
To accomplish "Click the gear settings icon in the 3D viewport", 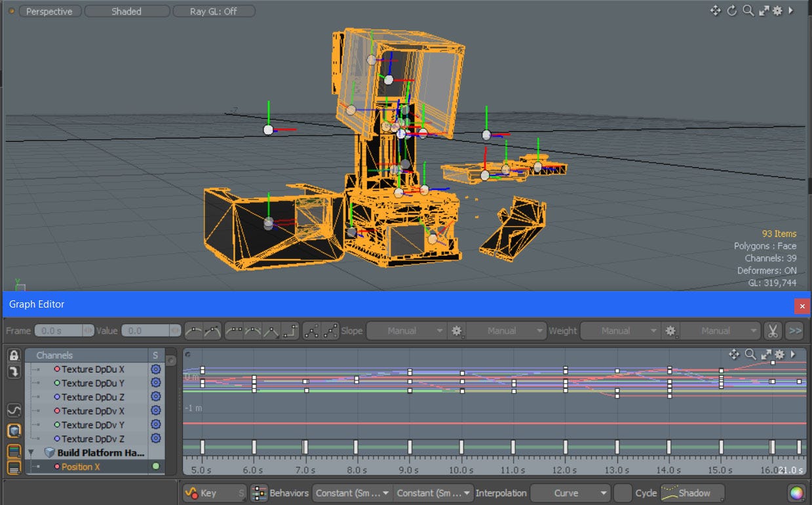I will coord(778,11).
